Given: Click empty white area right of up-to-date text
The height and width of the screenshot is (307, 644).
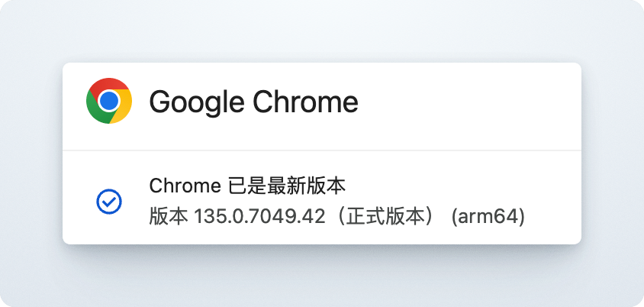Looking at the screenshot, I should (x=460, y=186).
